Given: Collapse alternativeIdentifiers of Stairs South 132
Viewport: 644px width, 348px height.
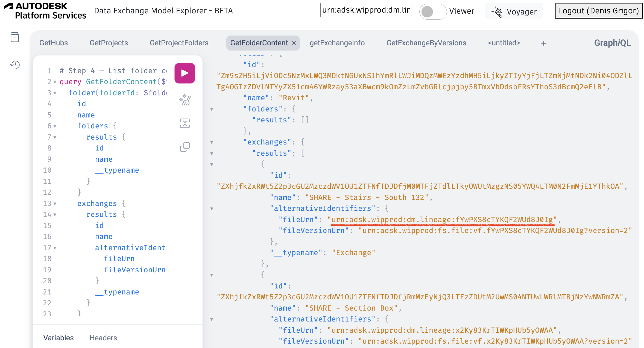Looking at the screenshot, I should 212,209.
